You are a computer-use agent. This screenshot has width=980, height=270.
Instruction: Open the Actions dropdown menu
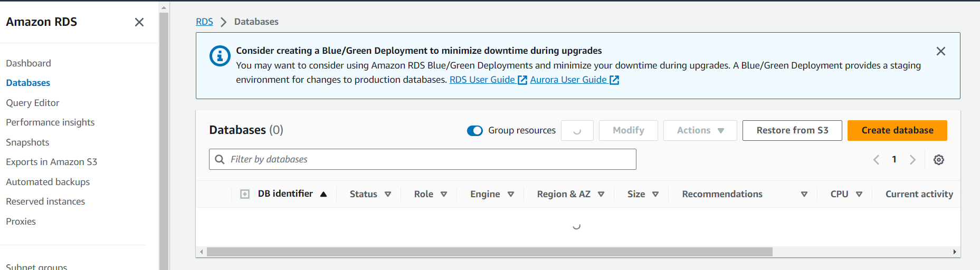(x=700, y=130)
